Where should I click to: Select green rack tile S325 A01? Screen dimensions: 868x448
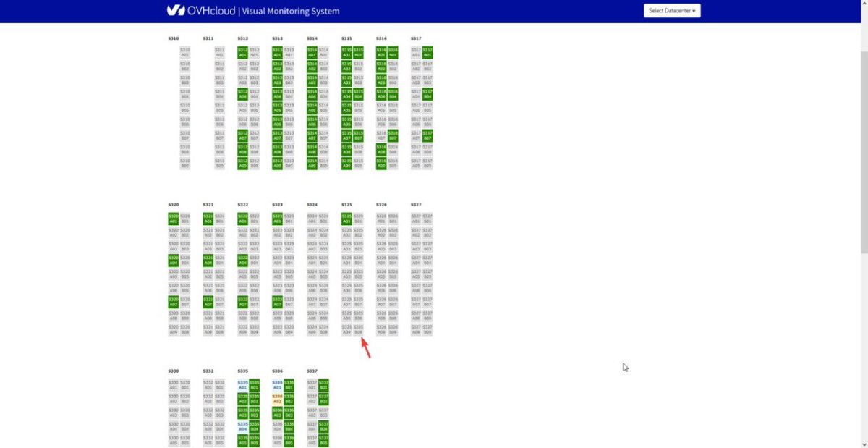[346, 219]
